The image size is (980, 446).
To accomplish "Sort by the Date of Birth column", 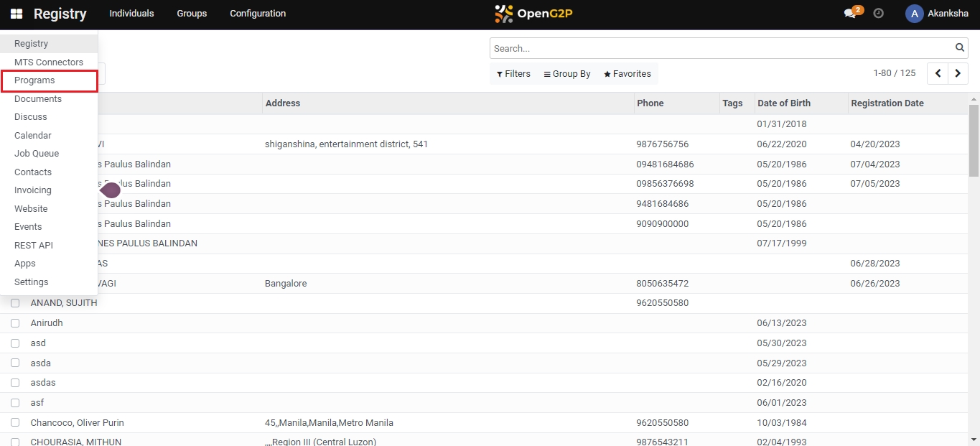I will (x=784, y=103).
